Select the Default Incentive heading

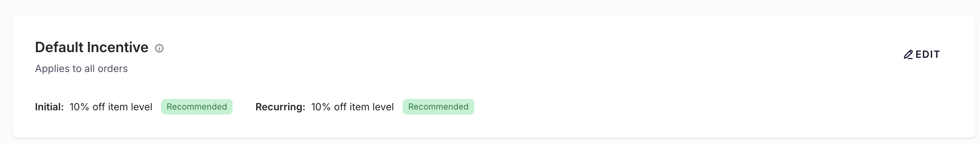[91, 48]
